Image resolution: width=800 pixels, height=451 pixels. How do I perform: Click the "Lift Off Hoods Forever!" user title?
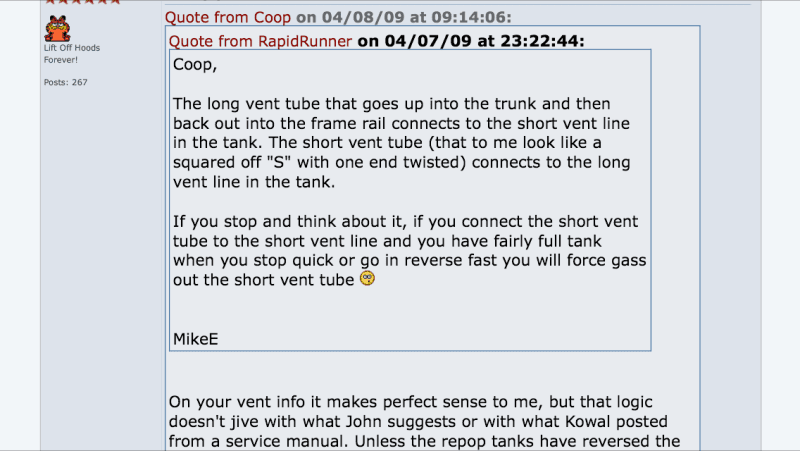(x=72, y=53)
